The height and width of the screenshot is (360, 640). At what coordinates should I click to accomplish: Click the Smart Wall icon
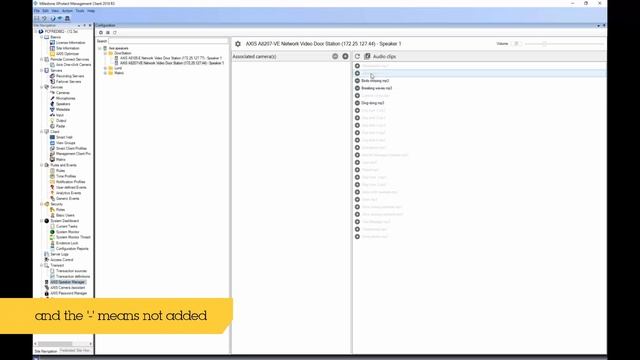pyautogui.click(x=52, y=138)
